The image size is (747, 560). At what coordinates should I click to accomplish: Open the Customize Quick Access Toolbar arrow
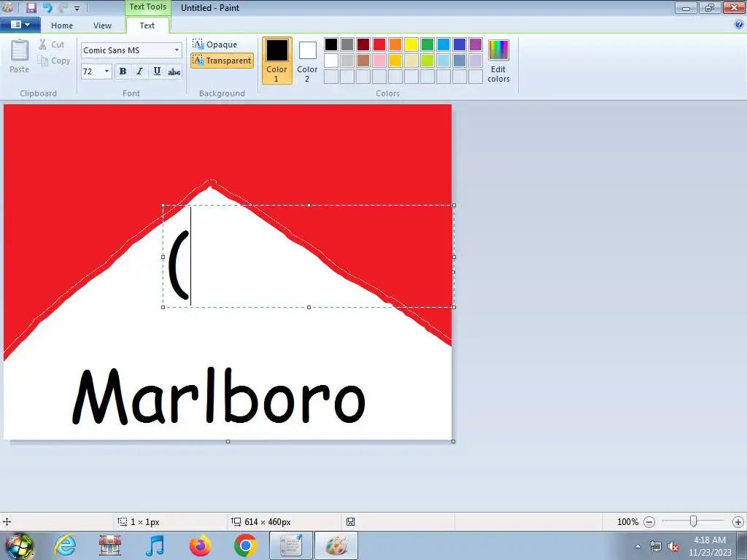(x=77, y=8)
